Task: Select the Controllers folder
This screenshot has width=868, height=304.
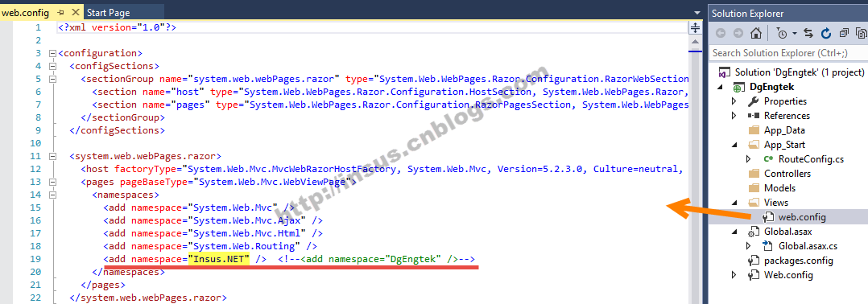Action: pos(787,174)
